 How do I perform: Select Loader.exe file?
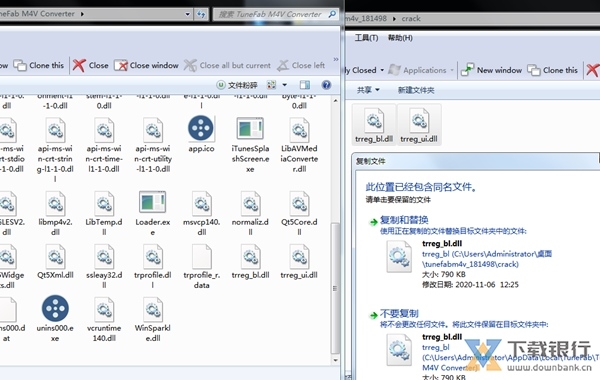(153, 213)
